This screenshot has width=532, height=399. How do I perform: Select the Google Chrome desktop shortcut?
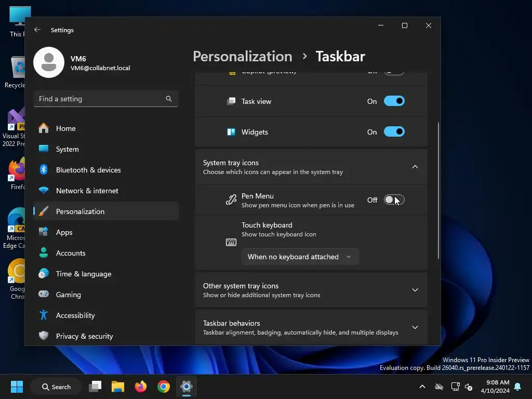click(x=17, y=279)
